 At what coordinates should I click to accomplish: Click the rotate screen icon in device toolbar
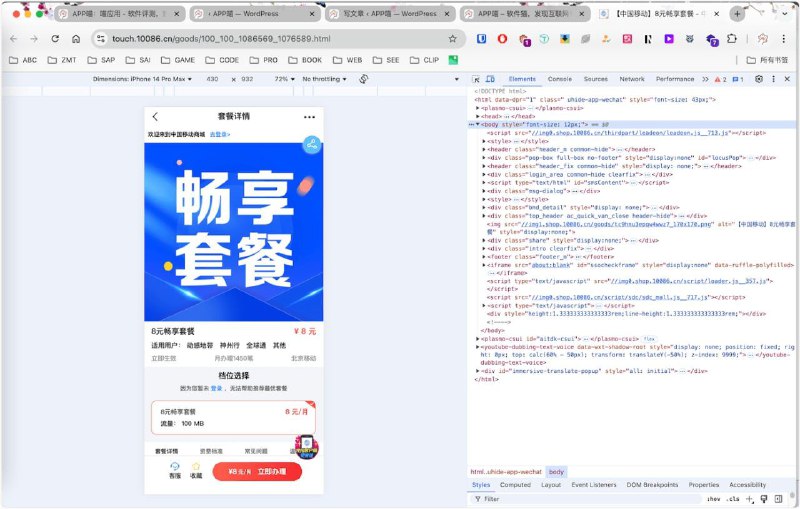point(363,78)
